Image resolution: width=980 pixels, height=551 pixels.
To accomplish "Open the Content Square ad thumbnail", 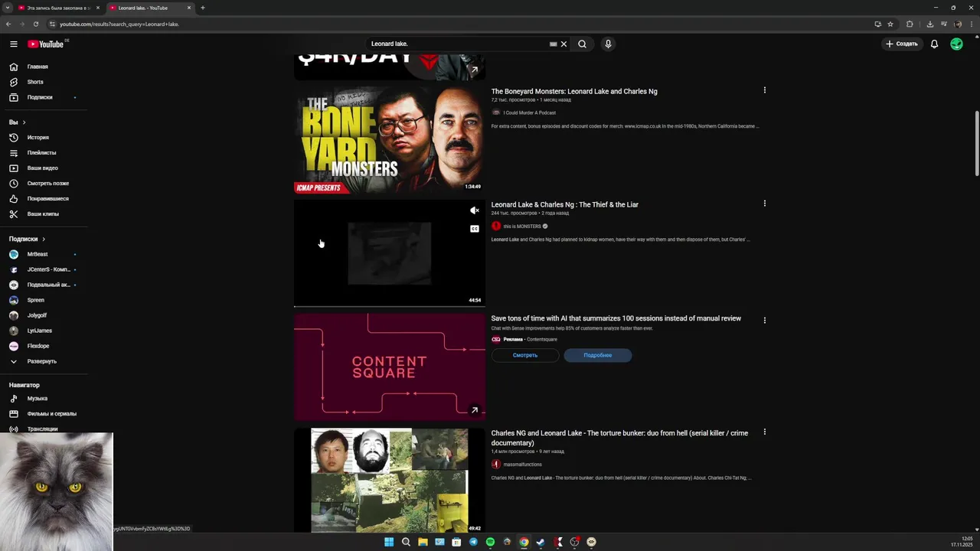I will (x=390, y=367).
